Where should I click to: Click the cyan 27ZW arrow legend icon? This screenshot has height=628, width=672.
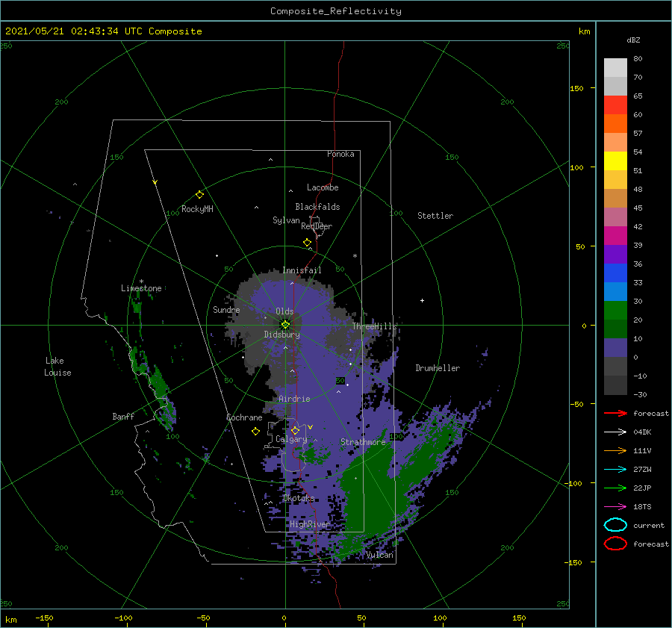tap(615, 470)
